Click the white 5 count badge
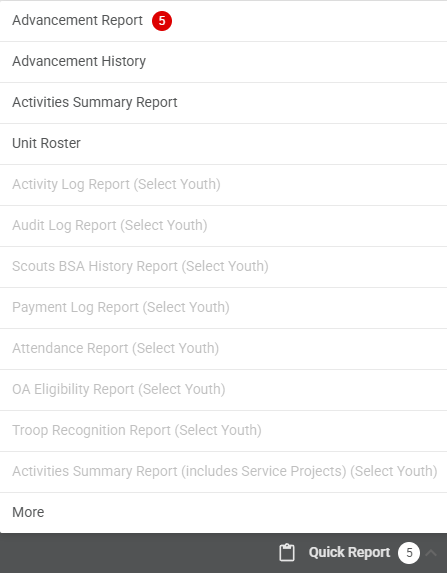The image size is (447, 573). pos(409,553)
